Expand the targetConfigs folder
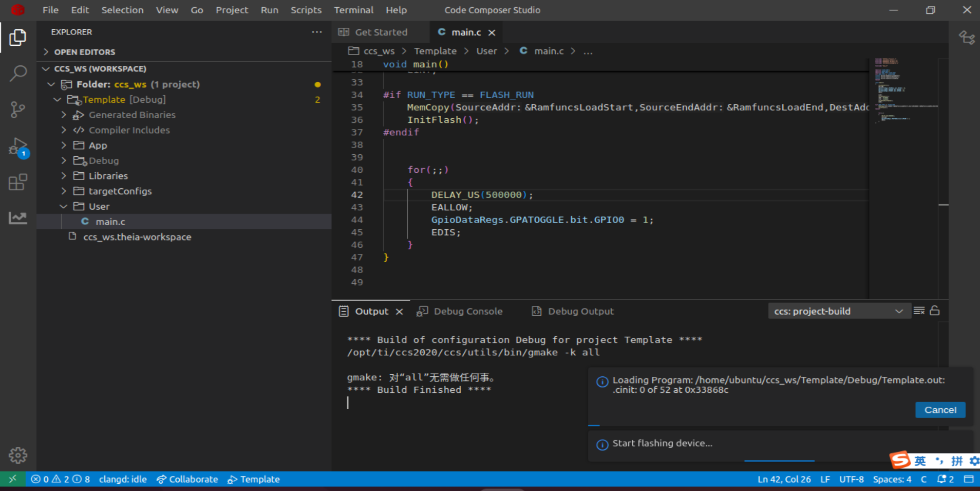980x491 pixels. [x=64, y=191]
